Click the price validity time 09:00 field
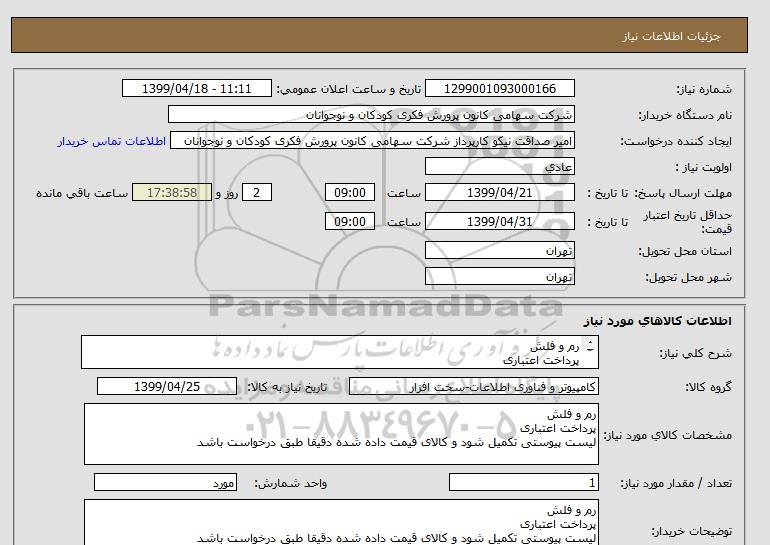The width and height of the screenshot is (770, 545). [x=350, y=221]
